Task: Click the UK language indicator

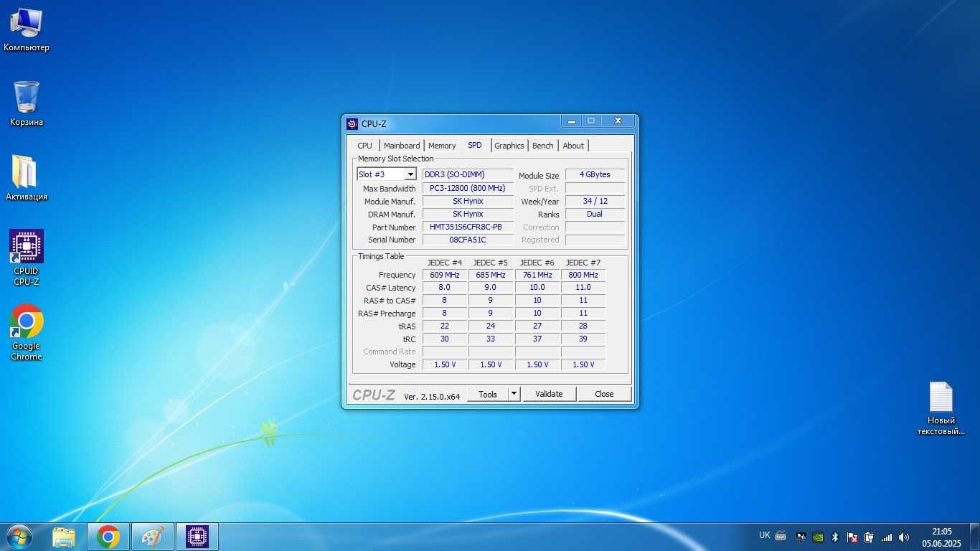Action: pyautogui.click(x=765, y=535)
